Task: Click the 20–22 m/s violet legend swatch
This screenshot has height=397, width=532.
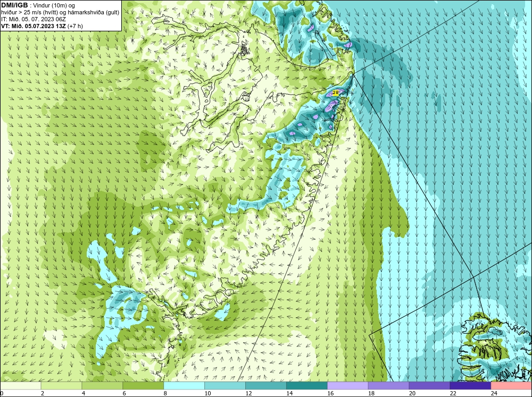Action: (429, 386)
